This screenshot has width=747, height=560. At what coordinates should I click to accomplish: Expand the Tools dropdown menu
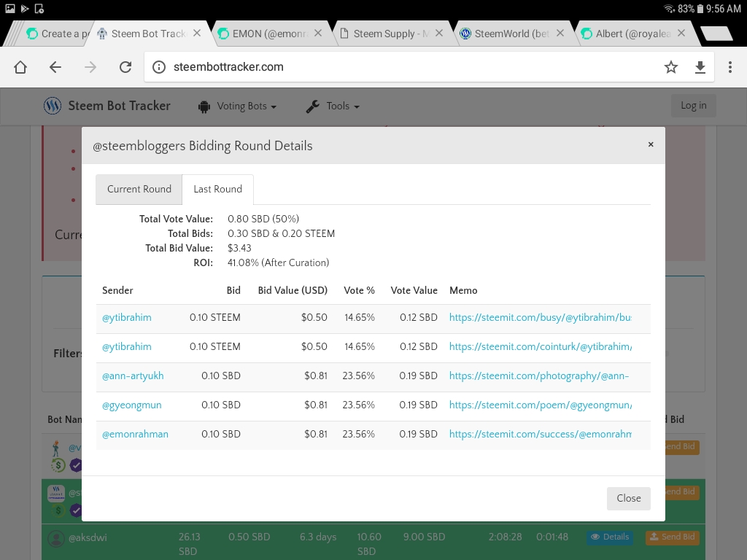pos(333,106)
